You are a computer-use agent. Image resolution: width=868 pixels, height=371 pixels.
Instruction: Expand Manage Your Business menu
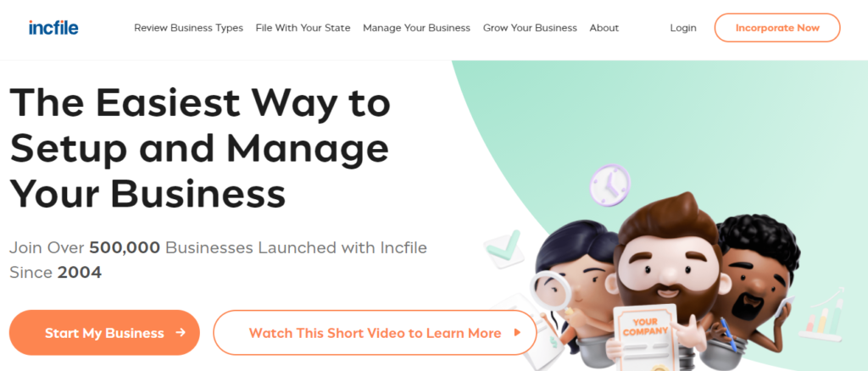(x=416, y=28)
